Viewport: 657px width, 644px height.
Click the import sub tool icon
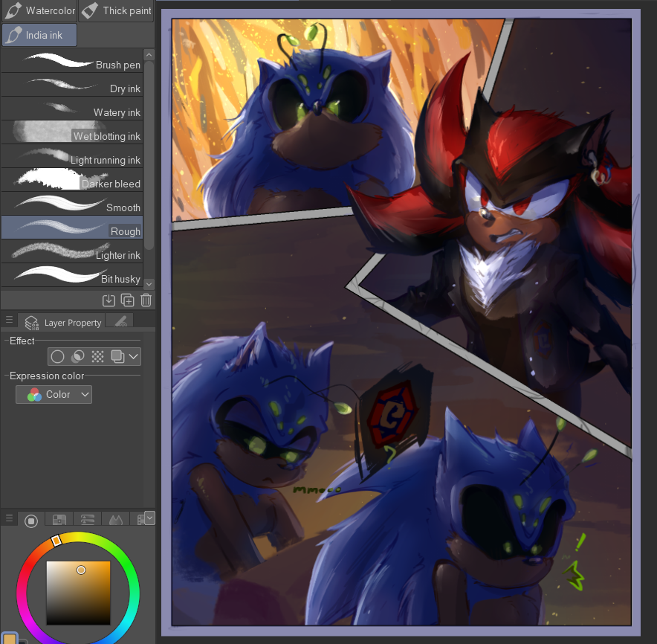[x=109, y=300]
